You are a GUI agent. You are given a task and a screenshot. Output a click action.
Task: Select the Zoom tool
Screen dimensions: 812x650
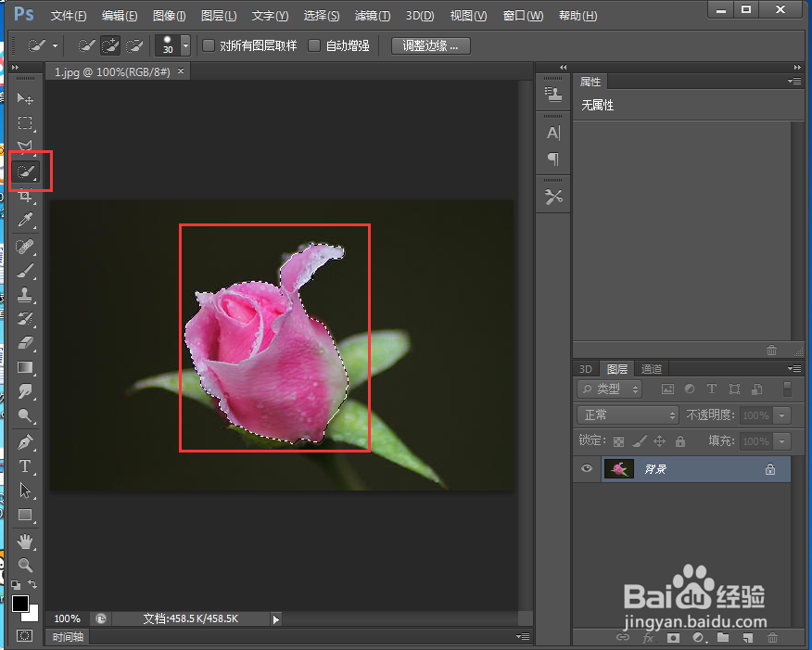click(26, 564)
